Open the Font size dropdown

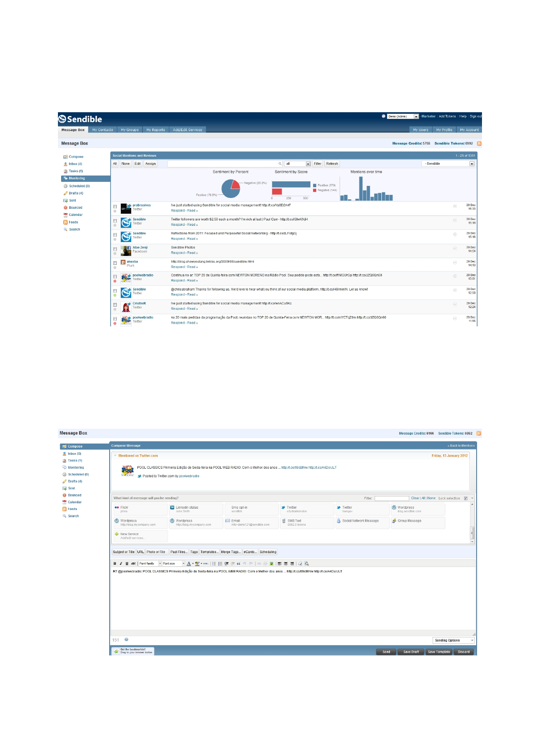[173, 563]
